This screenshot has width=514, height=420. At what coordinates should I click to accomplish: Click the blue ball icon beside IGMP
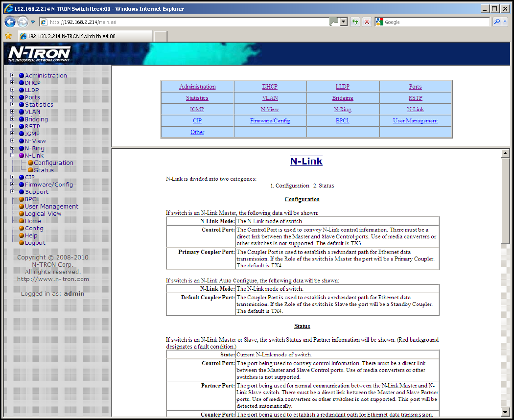point(22,134)
